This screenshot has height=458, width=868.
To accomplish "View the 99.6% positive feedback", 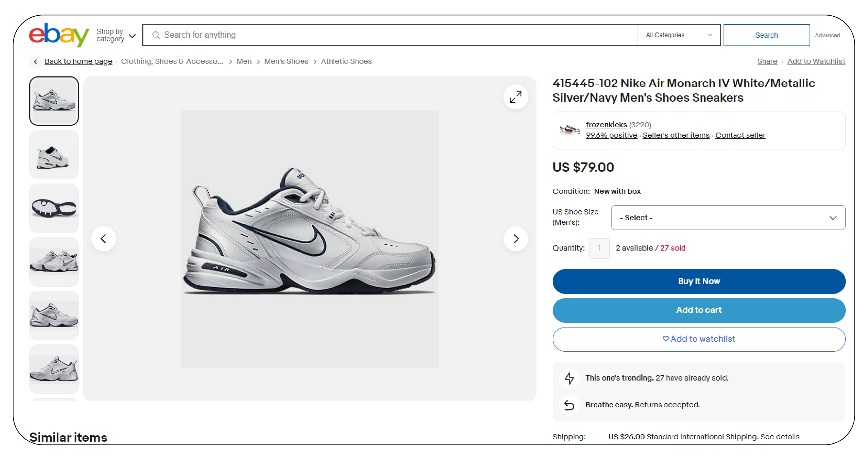I will coord(611,135).
